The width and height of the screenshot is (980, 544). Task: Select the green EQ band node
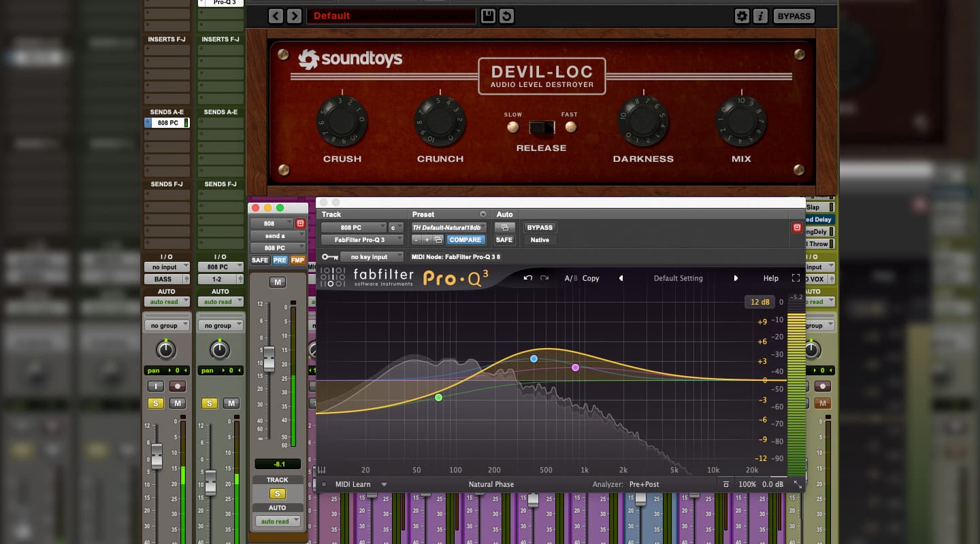click(x=439, y=397)
